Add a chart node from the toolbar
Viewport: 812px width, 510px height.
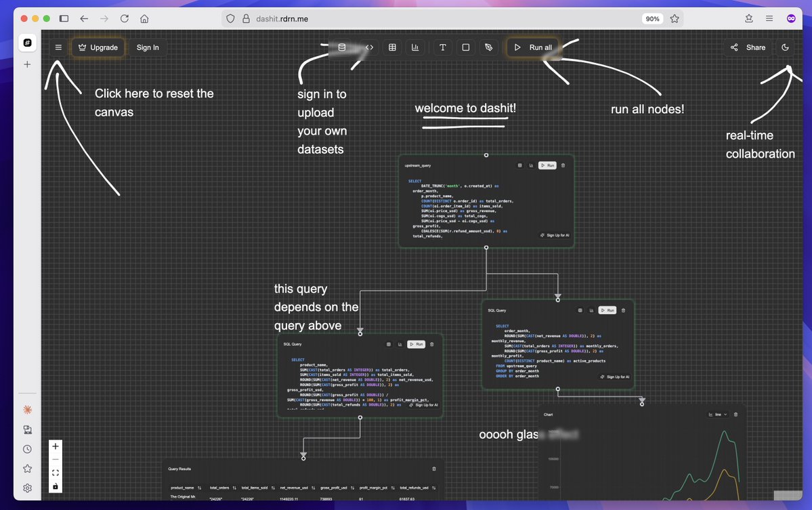415,47
